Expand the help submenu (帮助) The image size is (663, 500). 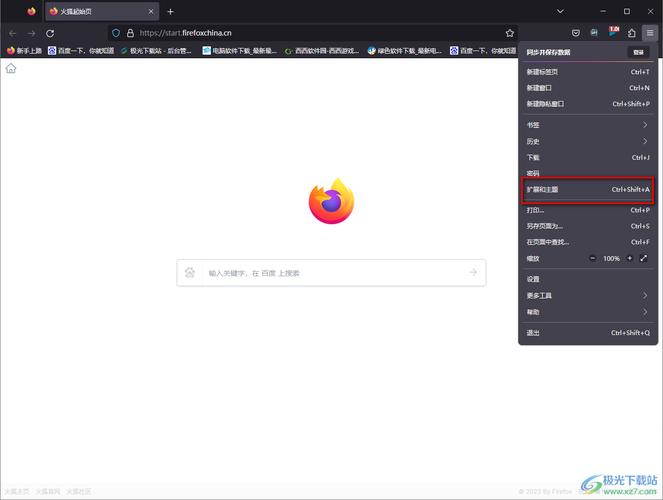[x=588, y=312]
